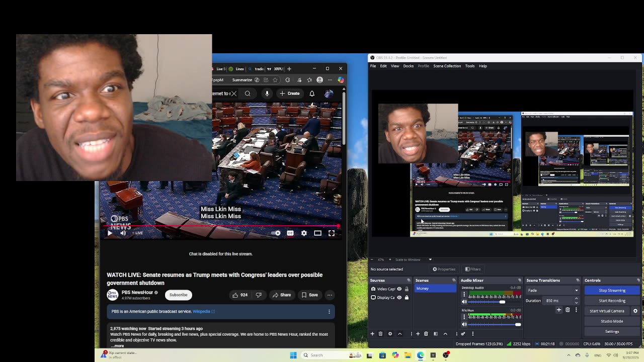Viewport: 644px width, 362px height.
Task: Toggle OBS Studio Mode
Action: (x=612, y=321)
